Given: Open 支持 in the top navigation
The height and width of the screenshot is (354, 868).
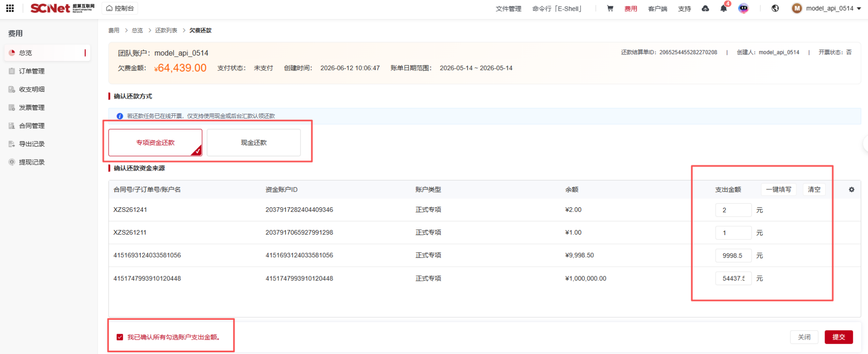Looking at the screenshot, I should pyautogui.click(x=684, y=9).
